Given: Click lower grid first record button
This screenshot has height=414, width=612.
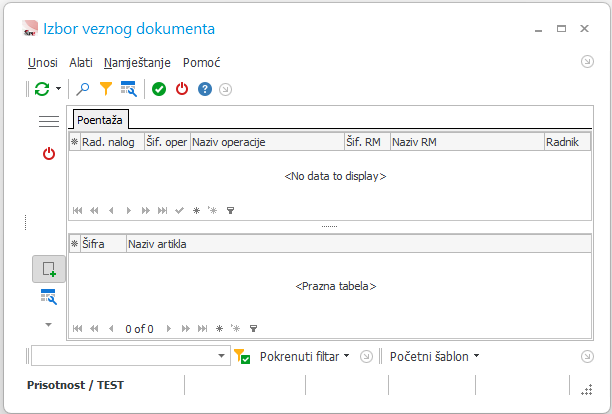Looking at the screenshot, I should tap(77, 329).
